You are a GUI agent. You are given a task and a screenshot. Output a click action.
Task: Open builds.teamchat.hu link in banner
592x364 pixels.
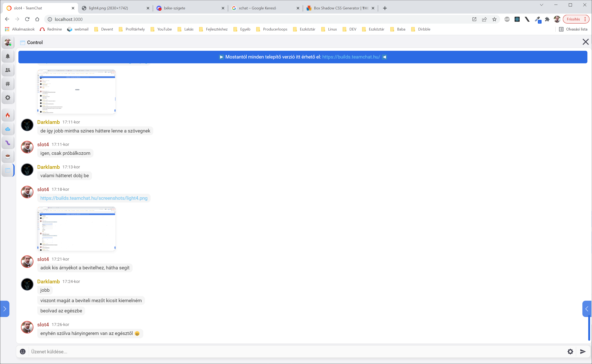pyautogui.click(x=351, y=57)
